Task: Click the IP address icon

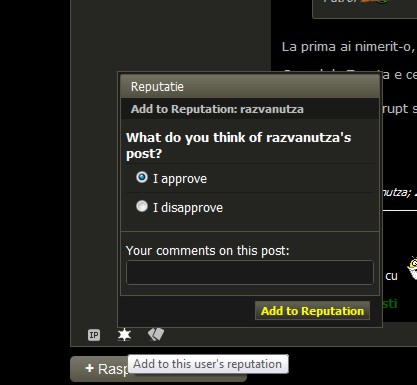Action: 94,335
